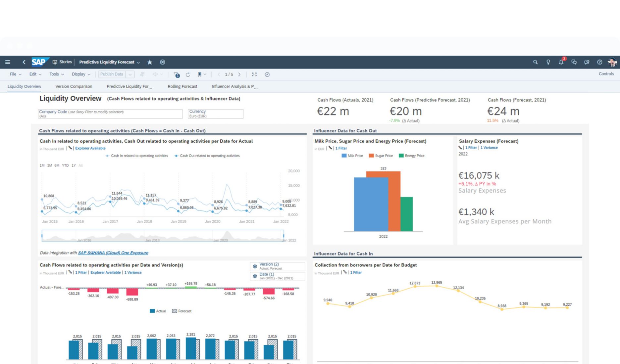Open the Display menu
This screenshot has height=364, width=620.
(80, 74)
